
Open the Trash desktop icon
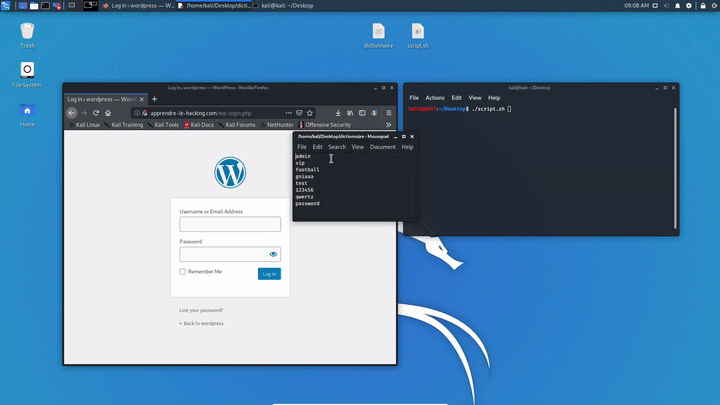(27, 35)
